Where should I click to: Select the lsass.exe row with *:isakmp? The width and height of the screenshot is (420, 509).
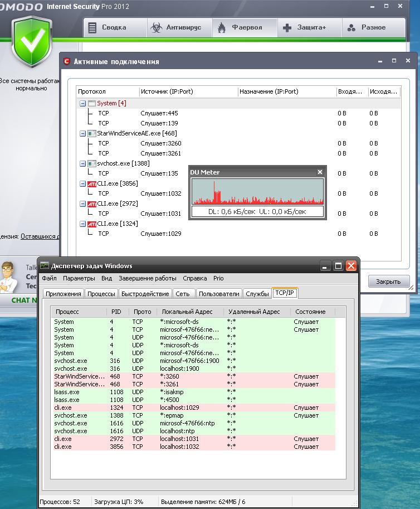point(194,392)
